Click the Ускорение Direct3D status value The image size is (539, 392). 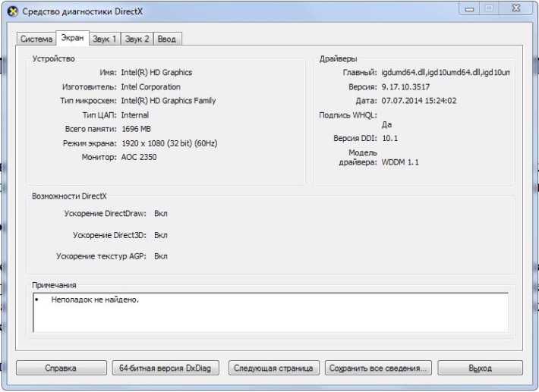point(160,235)
